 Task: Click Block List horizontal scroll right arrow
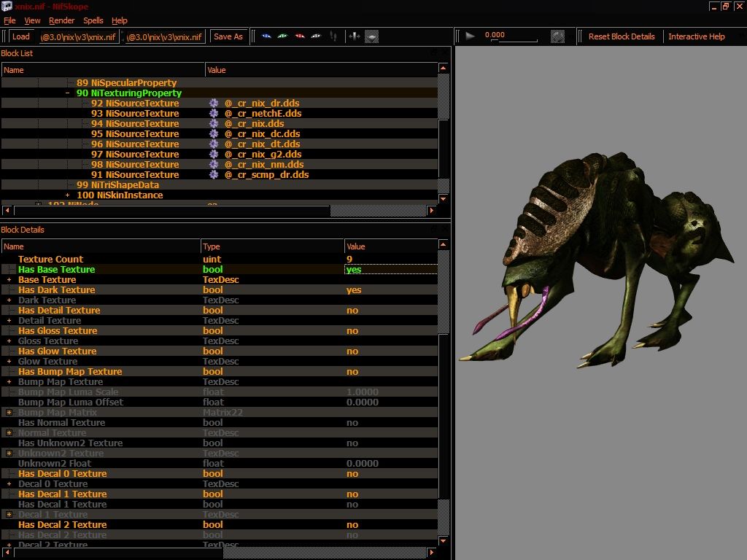tap(432, 211)
